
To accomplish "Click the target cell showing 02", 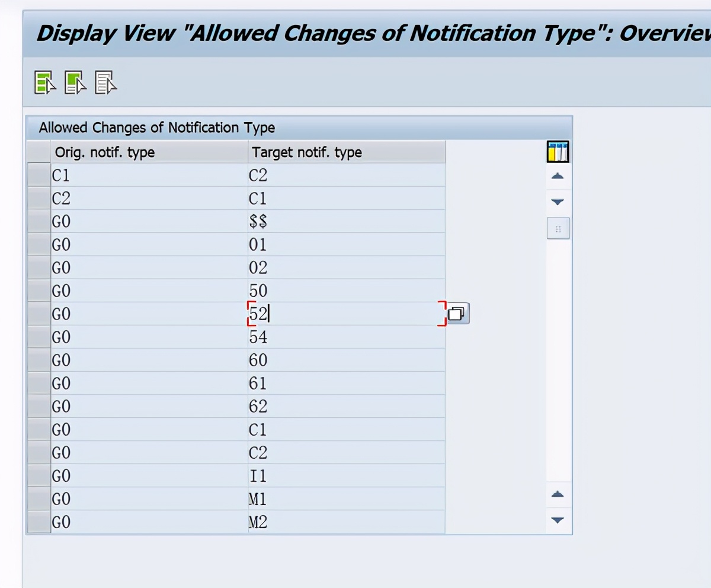I will [x=347, y=268].
